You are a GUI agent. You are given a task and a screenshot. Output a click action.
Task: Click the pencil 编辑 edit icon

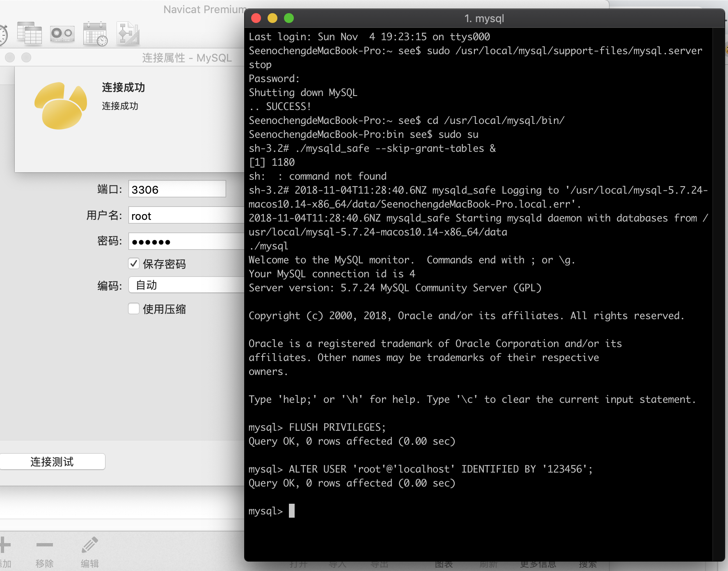coord(89,545)
